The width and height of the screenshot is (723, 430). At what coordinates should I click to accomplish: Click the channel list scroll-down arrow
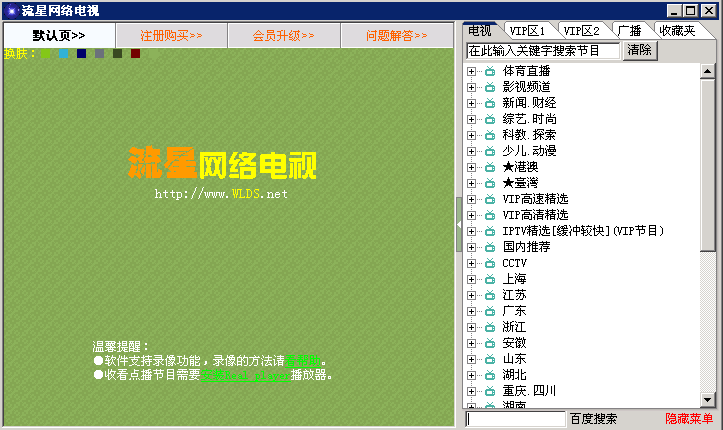click(x=707, y=400)
